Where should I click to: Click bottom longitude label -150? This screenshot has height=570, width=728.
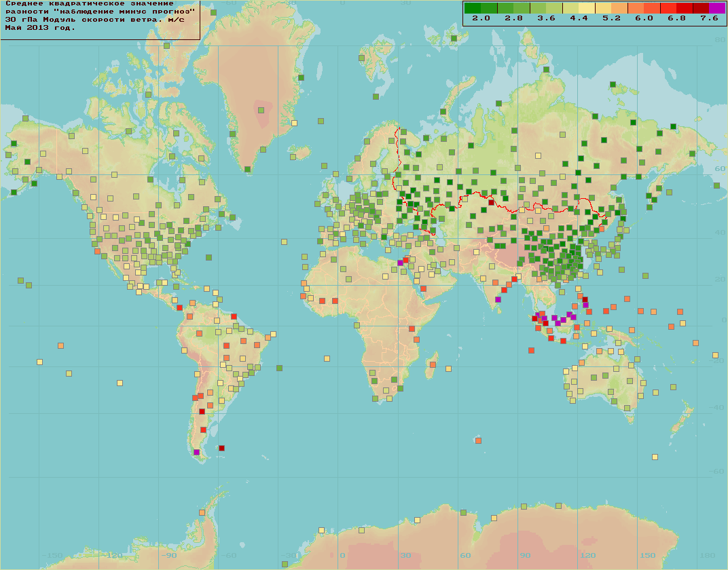(52, 555)
